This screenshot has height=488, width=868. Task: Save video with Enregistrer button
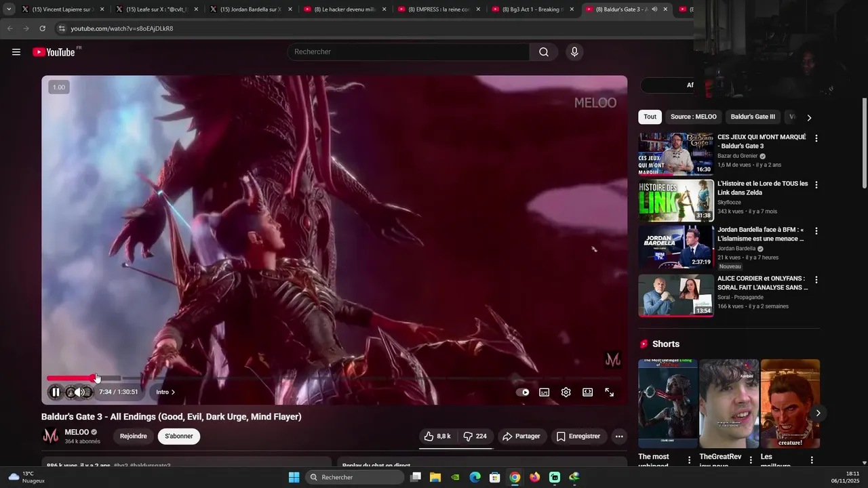(x=578, y=436)
